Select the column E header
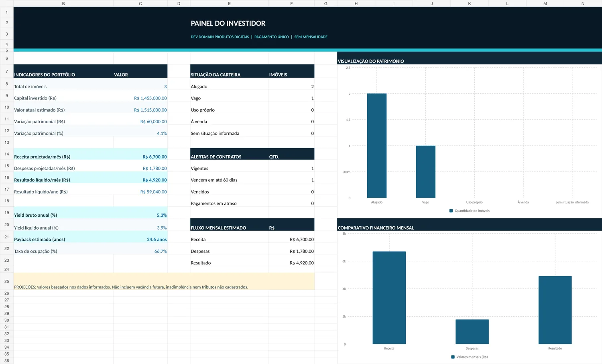This screenshot has width=602, height=364. pyautogui.click(x=229, y=4)
